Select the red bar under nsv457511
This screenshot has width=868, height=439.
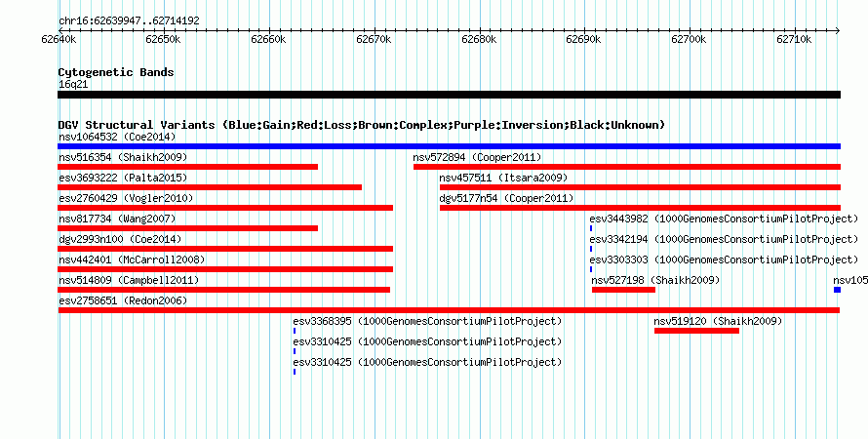pyautogui.click(x=641, y=187)
